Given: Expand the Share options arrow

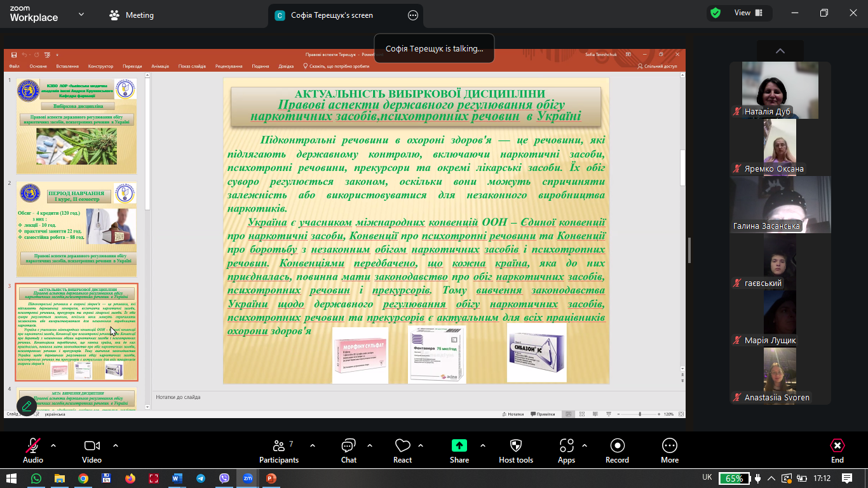Looking at the screenshot, I should tap(483, 445).
